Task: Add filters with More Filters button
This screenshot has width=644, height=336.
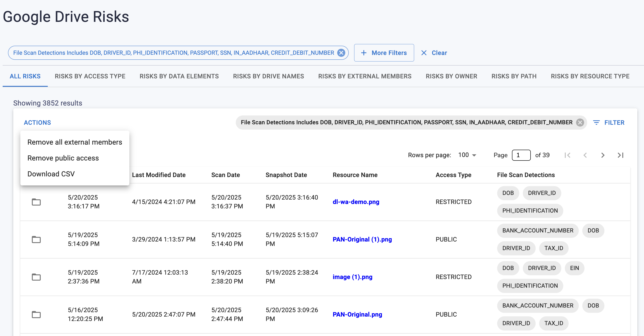Action: (x=384, y=53)
